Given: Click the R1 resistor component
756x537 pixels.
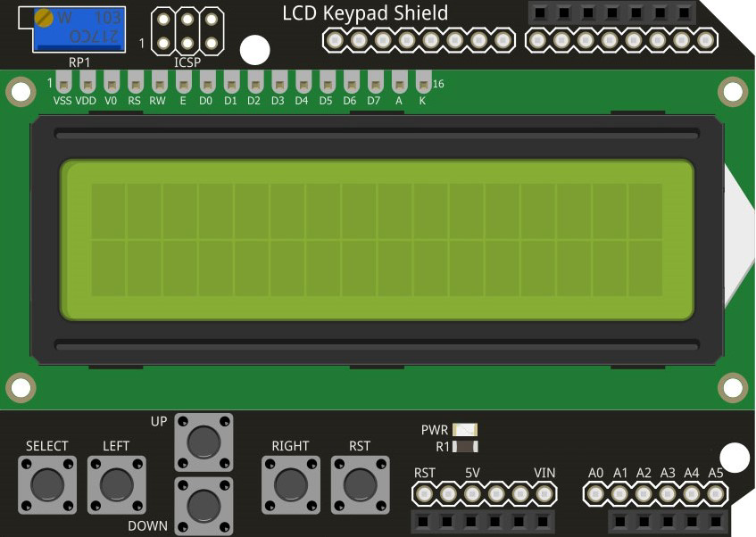Looking at the screenshot, I should pyautogui.click(x=465, y=446).
